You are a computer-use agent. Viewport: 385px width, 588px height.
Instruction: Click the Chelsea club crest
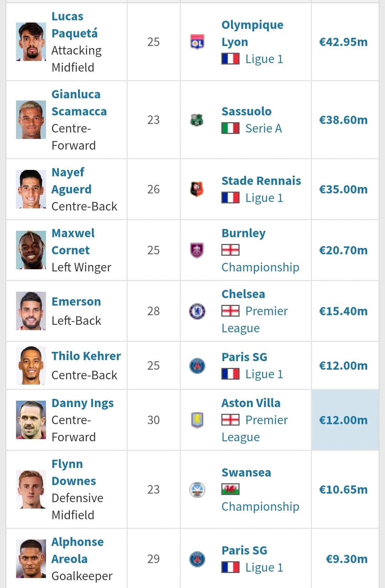point(197,311)
